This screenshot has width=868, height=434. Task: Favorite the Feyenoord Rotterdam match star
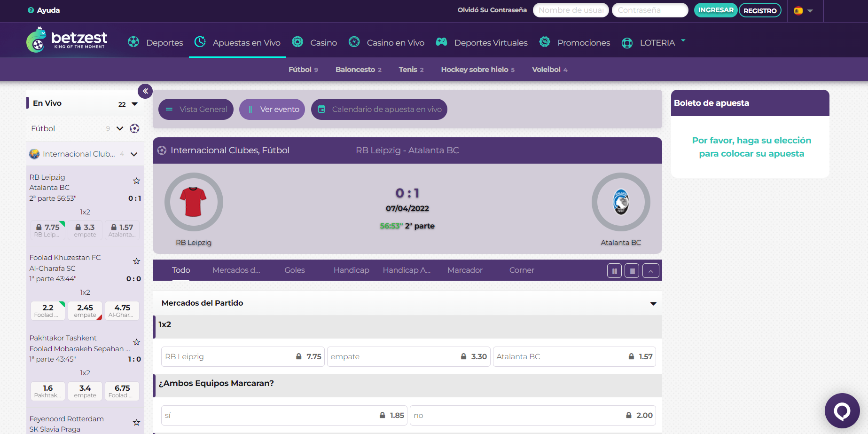136,423
